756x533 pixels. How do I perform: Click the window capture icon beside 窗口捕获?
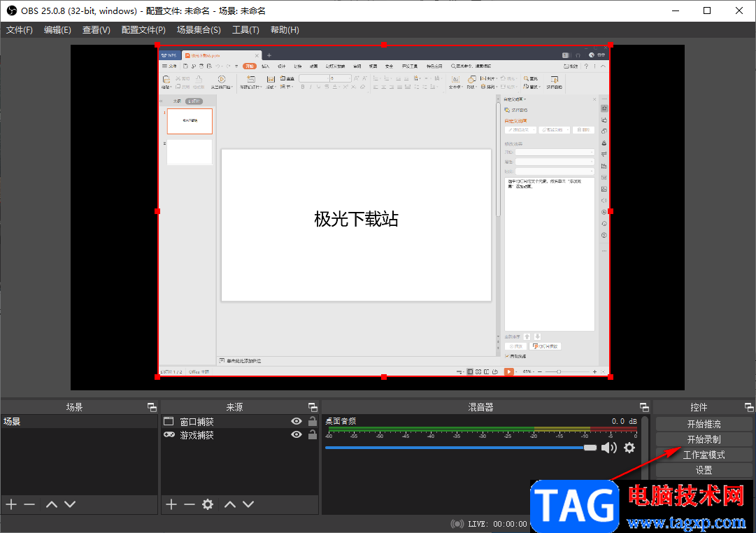(x=169, y=421)
